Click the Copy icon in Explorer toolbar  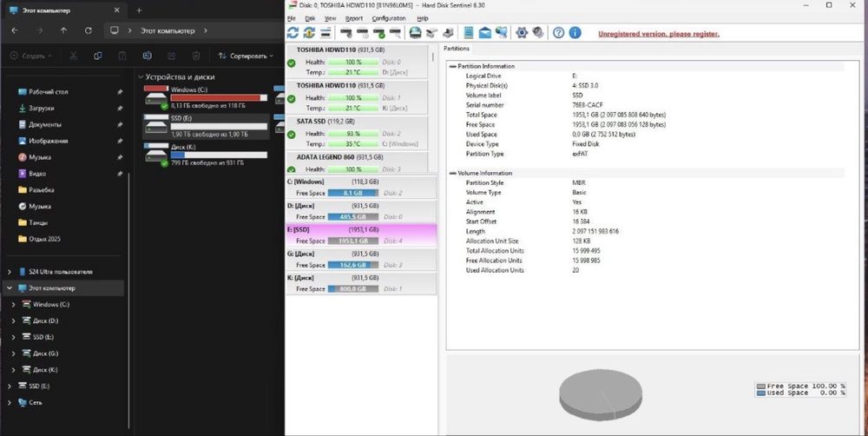coord(97,56)
